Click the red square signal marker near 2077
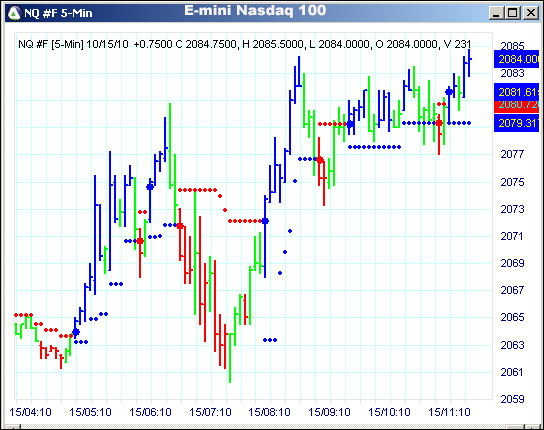This screenshot has width=544, height=430. (320, 160)
